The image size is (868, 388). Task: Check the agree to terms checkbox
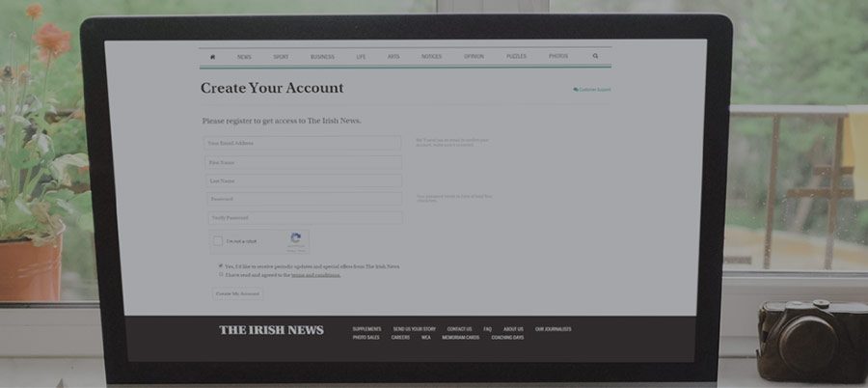221,274
